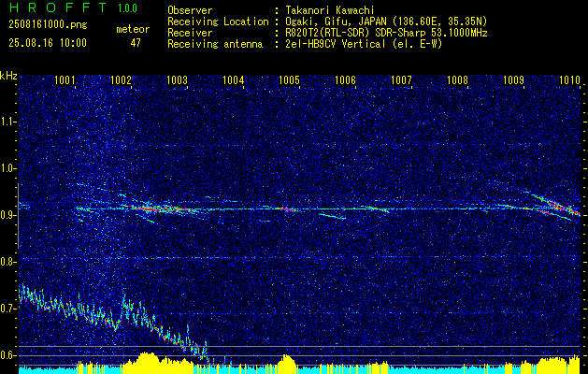Click the red echo spot at 1005
Image resolution: width=588 pixels, height=374 pixels.
[x=285, y=209]
